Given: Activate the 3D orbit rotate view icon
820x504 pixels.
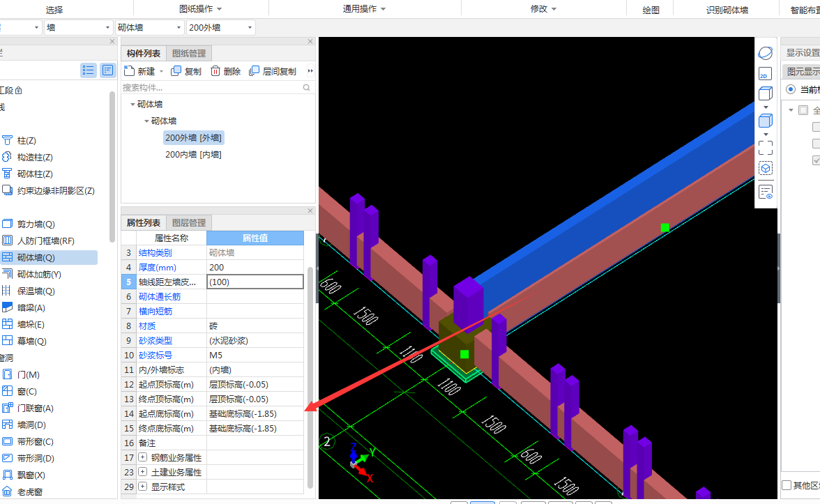Looking at the screenshot, I should (x=765, y=53).
